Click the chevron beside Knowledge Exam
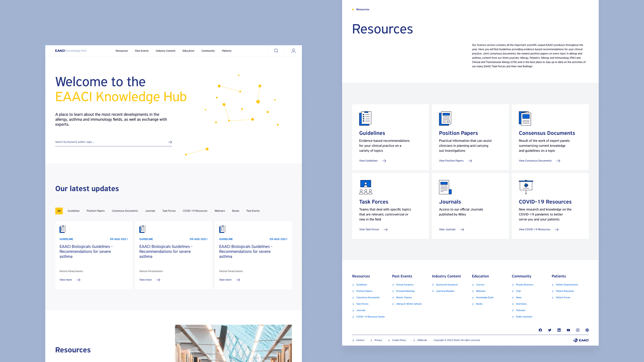The width and height of the screenshot is (644, 362). click(x=473, y=297)
